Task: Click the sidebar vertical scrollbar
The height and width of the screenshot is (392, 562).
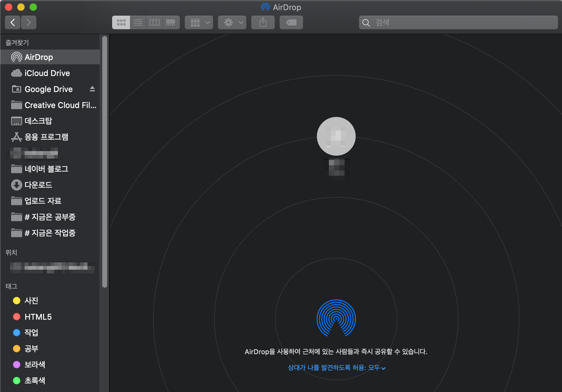Action: point(105,162)
